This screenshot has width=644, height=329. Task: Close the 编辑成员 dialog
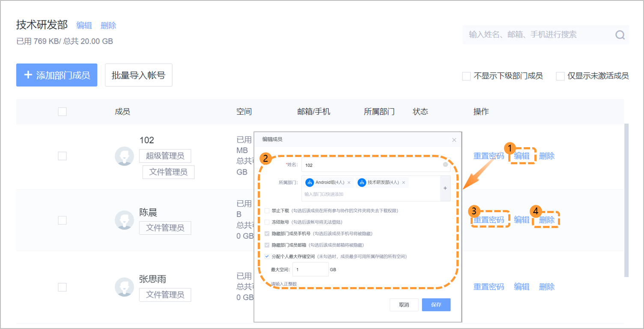[x=454, y=140]
